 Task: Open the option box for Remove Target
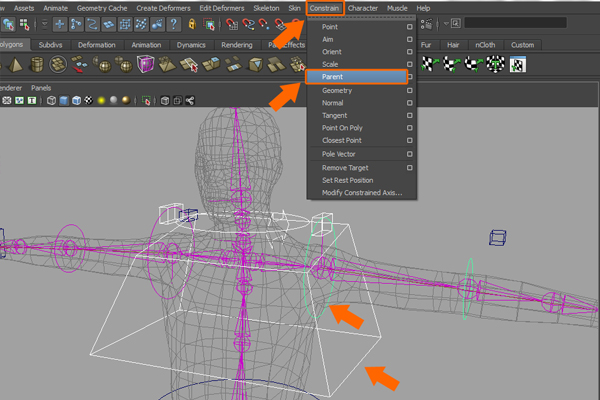click(x=409, y=168)
